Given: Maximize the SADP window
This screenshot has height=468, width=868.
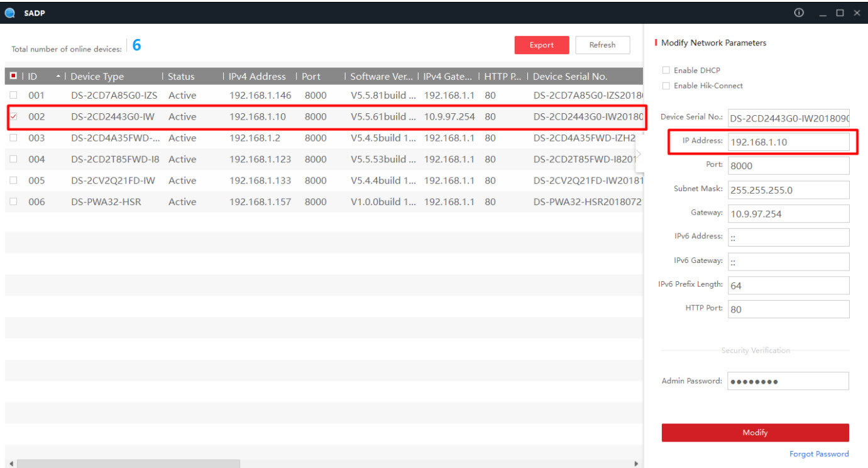Looking at the screenshot, I should (x=840, y=13).
